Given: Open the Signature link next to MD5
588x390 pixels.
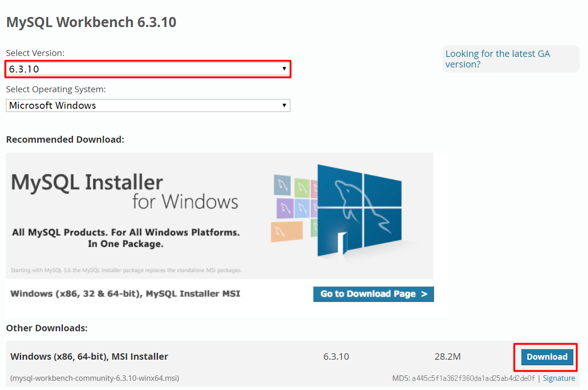Looking at the screenshot, I should (x=559, y=378).
